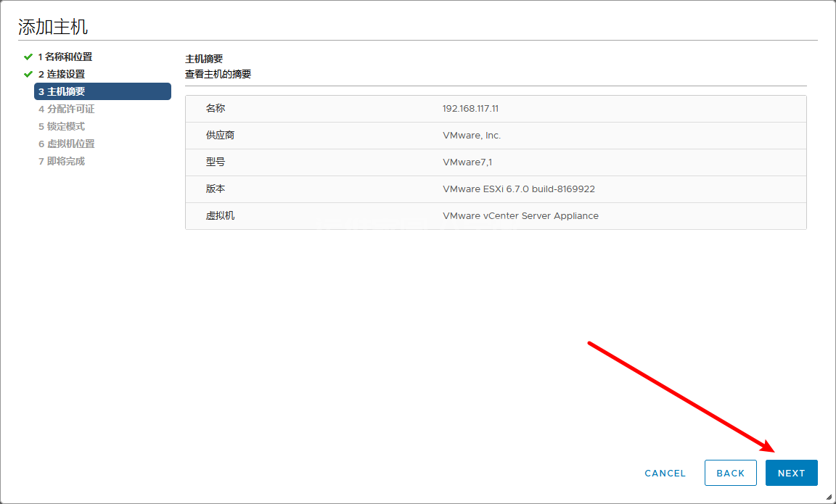Select the highlighted step 3 主机摘要
Image resolution: width=836 pixels, height=504 pixels.
[102, 91]
